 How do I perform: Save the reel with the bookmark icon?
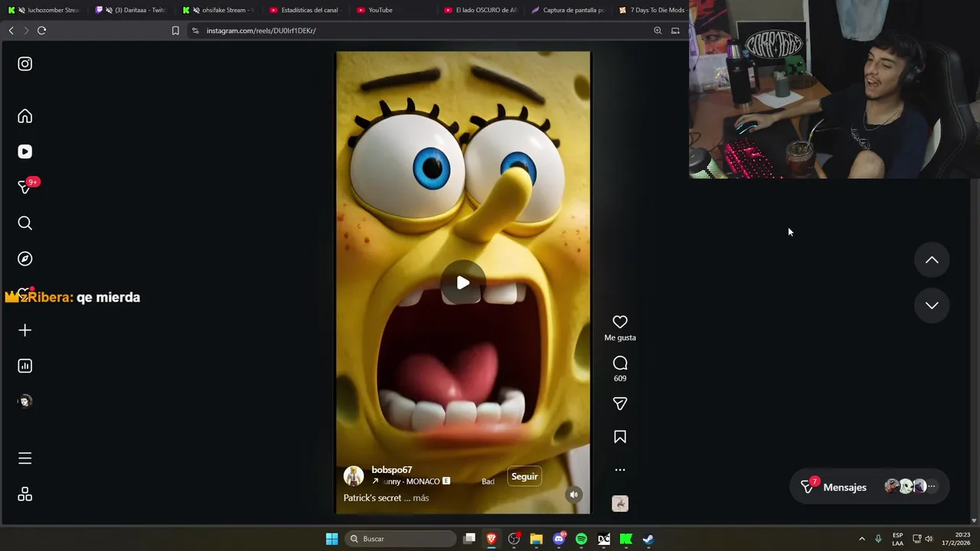coord(620,437)
